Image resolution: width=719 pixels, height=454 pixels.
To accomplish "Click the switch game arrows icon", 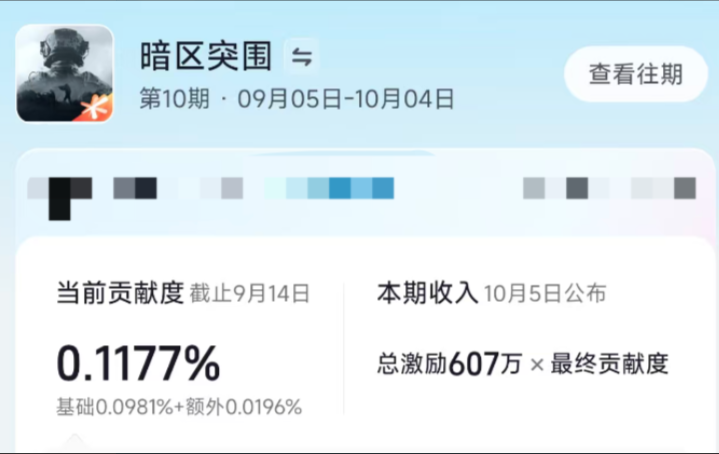I will tap(301, 57).
